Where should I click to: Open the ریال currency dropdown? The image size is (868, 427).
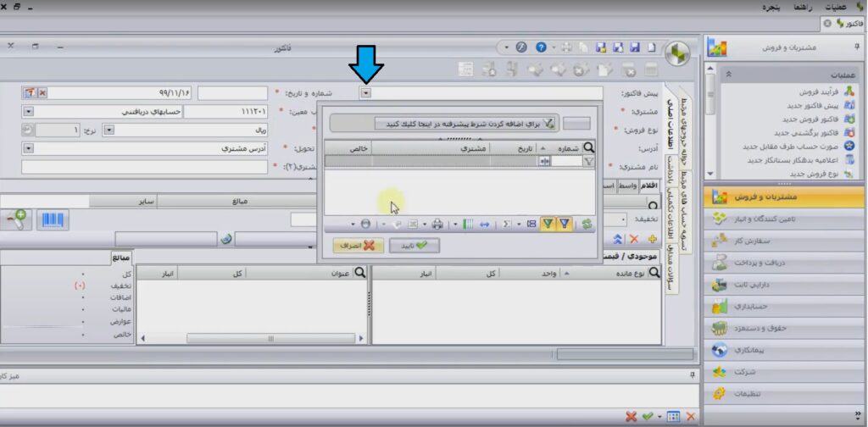click(x=109, y=130)
